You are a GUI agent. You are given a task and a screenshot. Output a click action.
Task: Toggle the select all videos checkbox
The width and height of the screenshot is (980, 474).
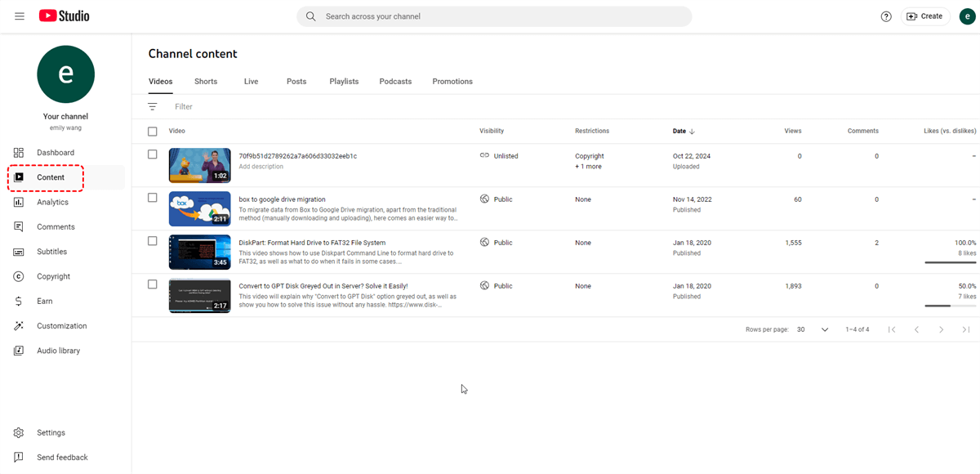[153, 132]
